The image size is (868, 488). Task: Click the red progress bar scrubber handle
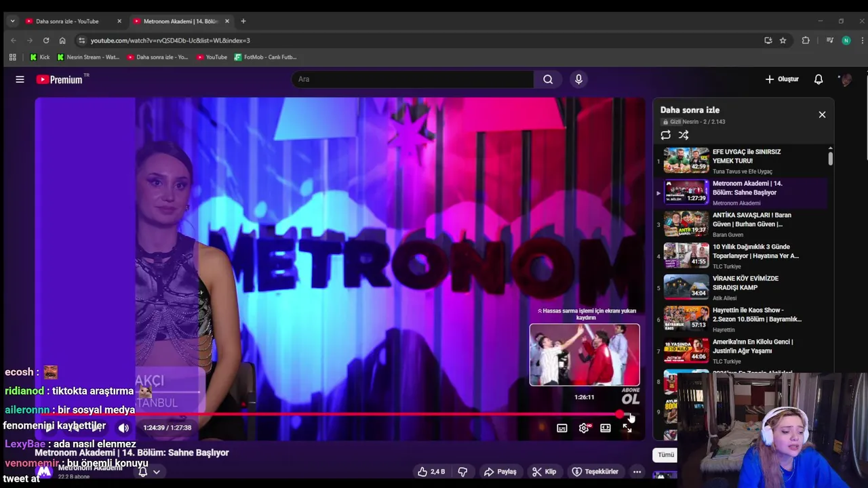pos(620,413)
